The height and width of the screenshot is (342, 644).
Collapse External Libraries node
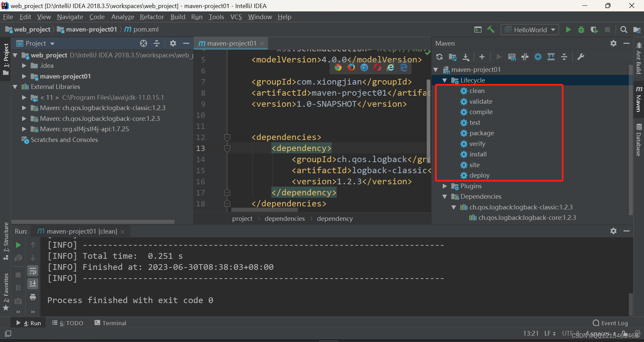[x=15, y=87]
